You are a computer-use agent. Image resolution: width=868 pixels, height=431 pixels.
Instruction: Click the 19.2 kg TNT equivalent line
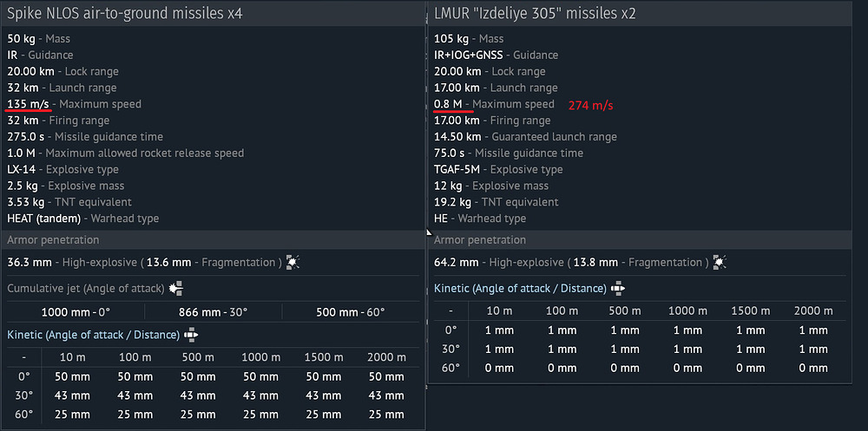pyautogui.click(x=496, y=202)
